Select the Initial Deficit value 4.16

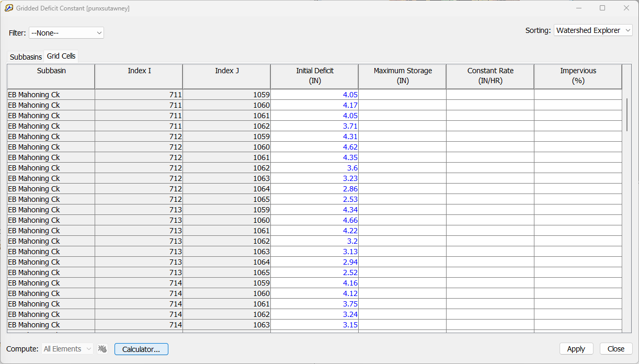pos(315,283)
